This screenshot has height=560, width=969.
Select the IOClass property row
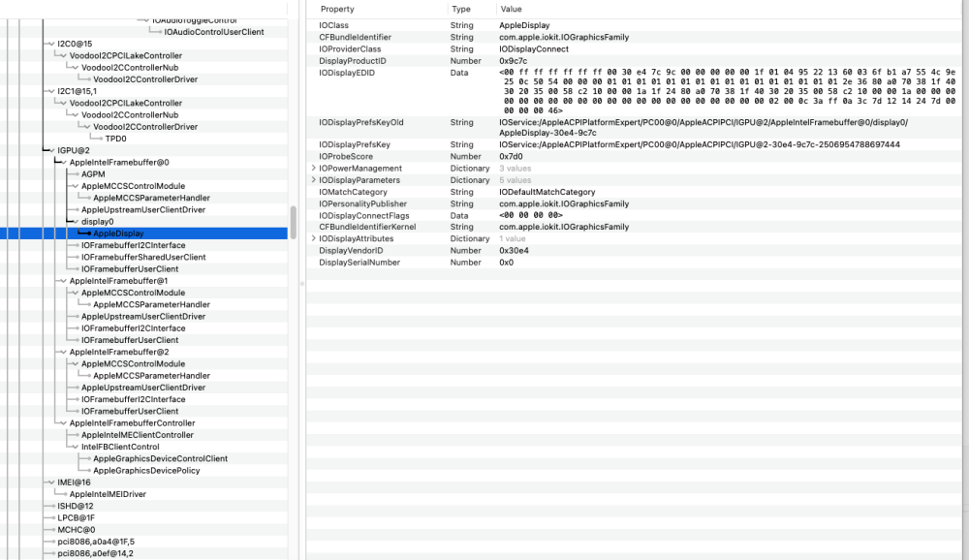[634, 25]
